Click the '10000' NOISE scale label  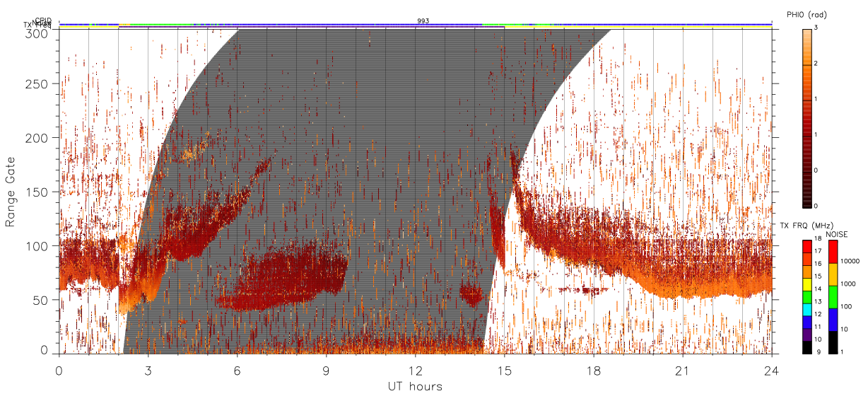(850, 260)
